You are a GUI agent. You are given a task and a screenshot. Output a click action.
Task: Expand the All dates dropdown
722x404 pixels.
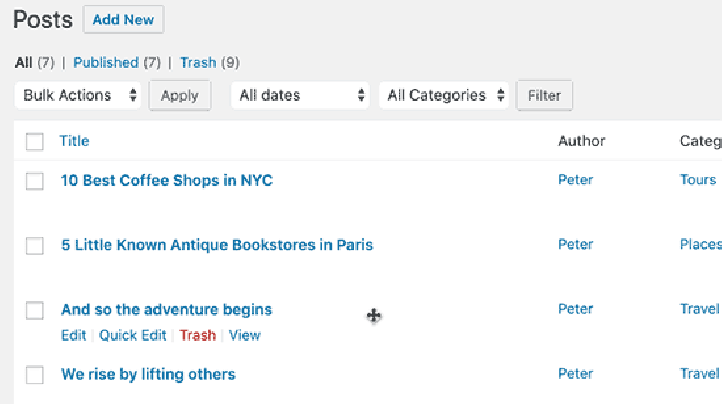[x=301, y=96]
